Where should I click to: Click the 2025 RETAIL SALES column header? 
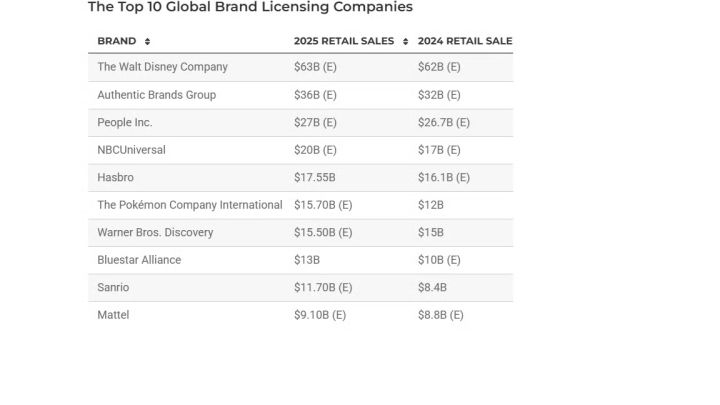344,41
